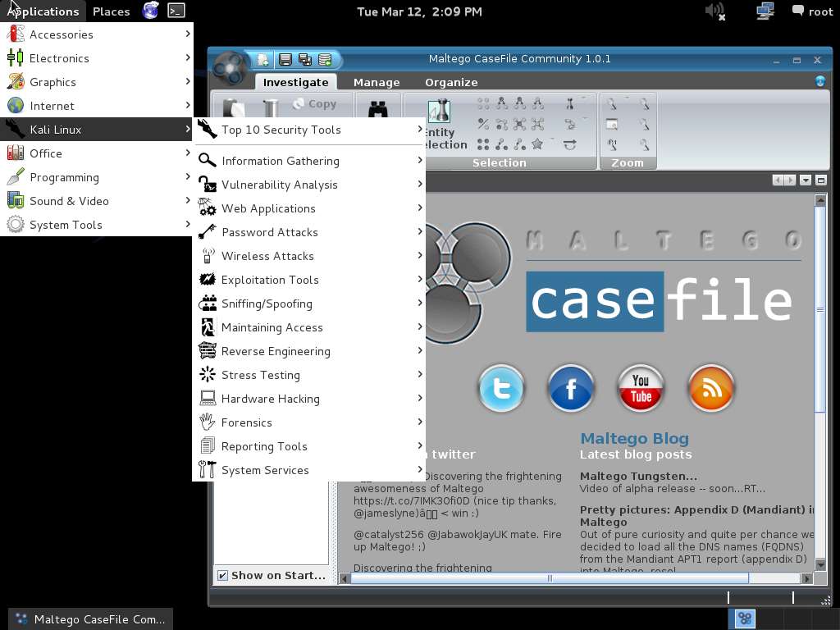Viewport: 840px width, 630px height.
Task: Open the Organize ribbon tab
Action: 450,82
